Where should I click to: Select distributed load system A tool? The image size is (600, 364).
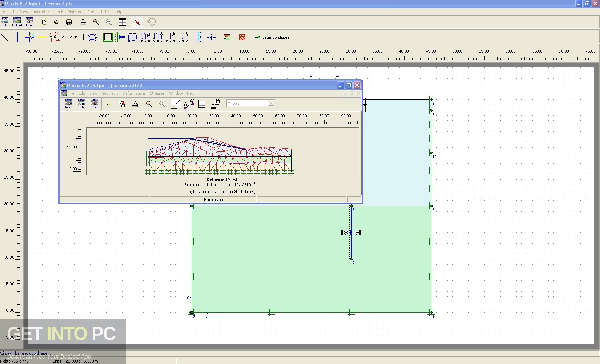pos(146,37)
